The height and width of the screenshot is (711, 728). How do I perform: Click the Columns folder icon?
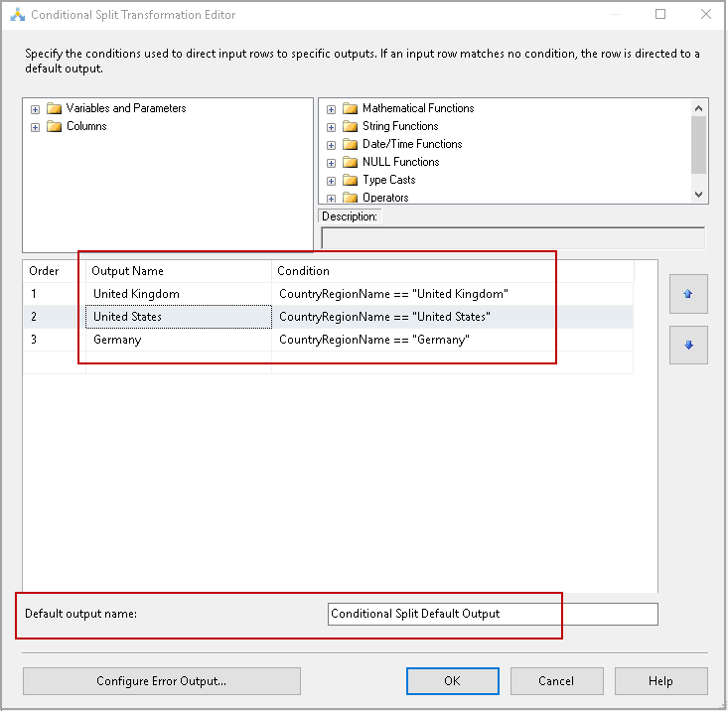[55, 126]
